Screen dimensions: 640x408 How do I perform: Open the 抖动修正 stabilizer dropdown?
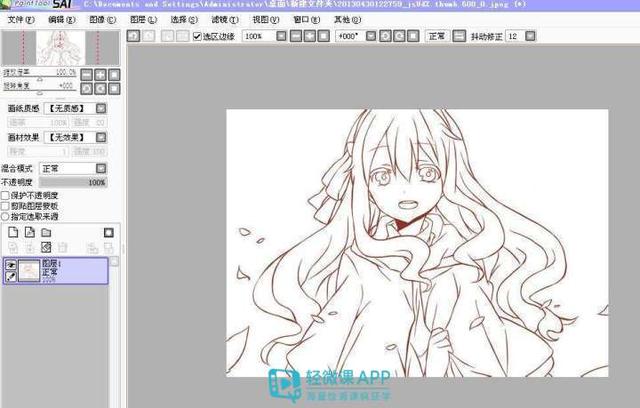pyautogui.click(x=530, y=36)
